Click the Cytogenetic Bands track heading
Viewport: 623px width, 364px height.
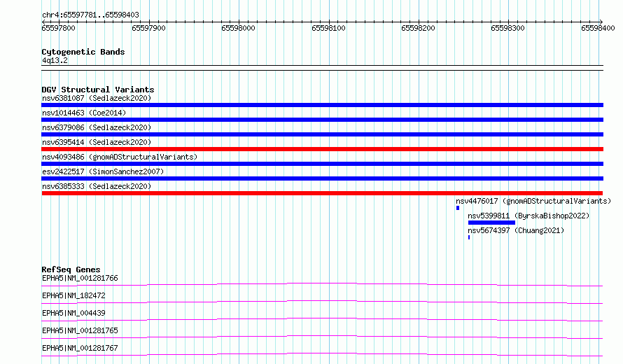point(83,52)
